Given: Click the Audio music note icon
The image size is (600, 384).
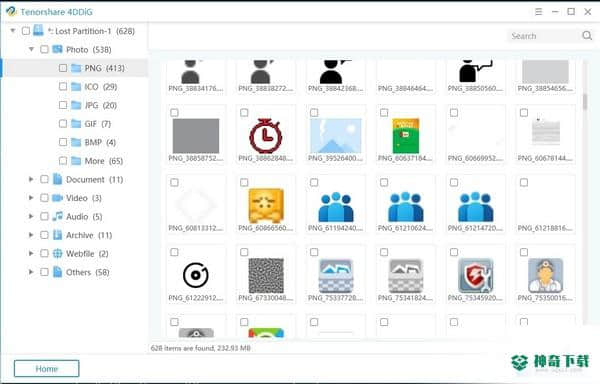Looking at the screenshot, I should 57,216.
